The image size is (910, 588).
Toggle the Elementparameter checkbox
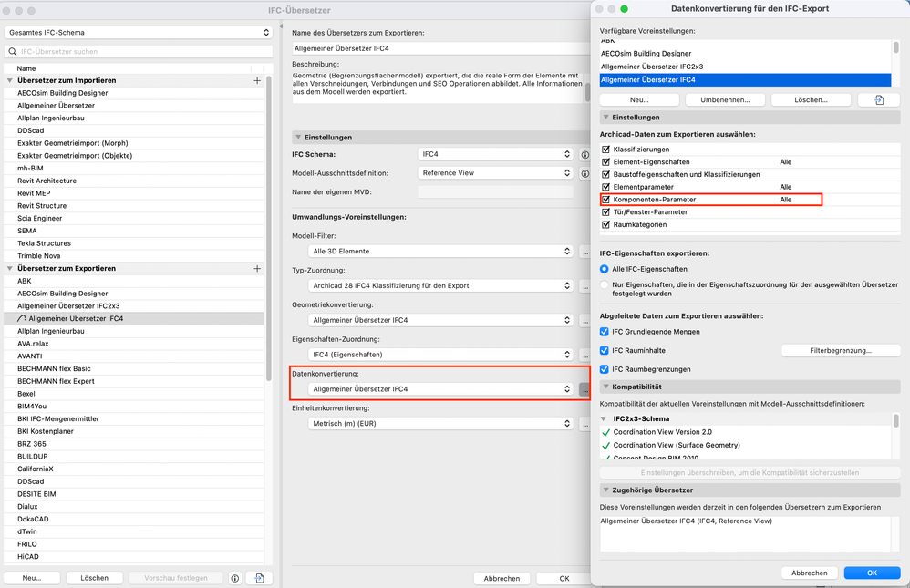[x=605, y=187]
